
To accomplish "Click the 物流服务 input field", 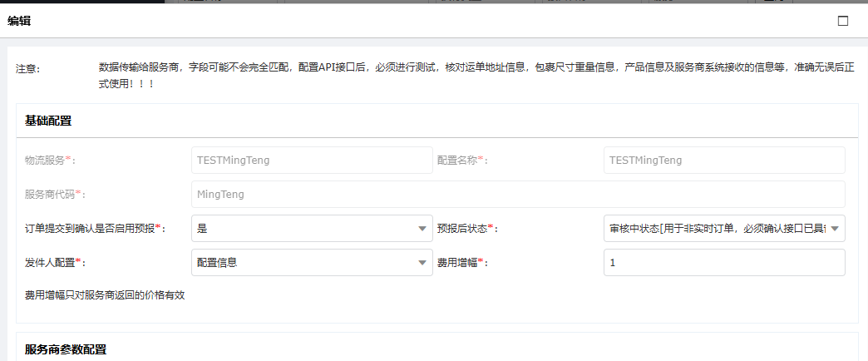I will click(311, 160).
